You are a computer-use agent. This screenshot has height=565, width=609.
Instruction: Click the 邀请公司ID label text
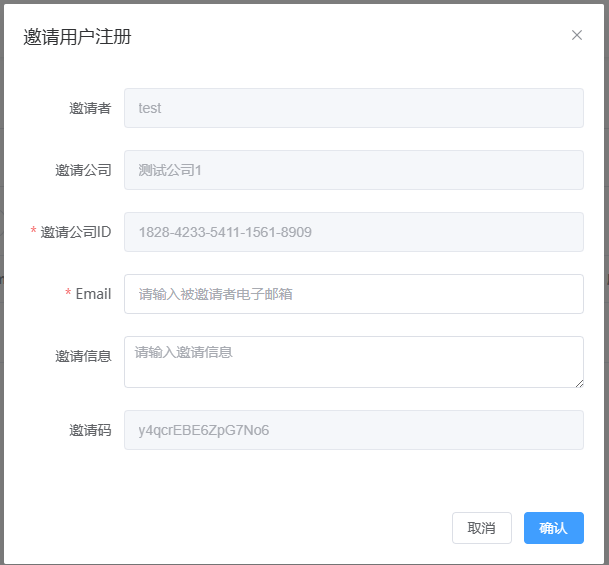pyautogui.click(x=76, y=232)
